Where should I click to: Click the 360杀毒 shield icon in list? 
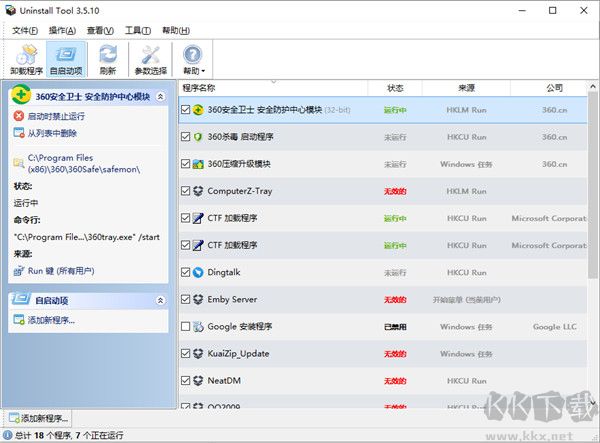[x=198, y=136]
